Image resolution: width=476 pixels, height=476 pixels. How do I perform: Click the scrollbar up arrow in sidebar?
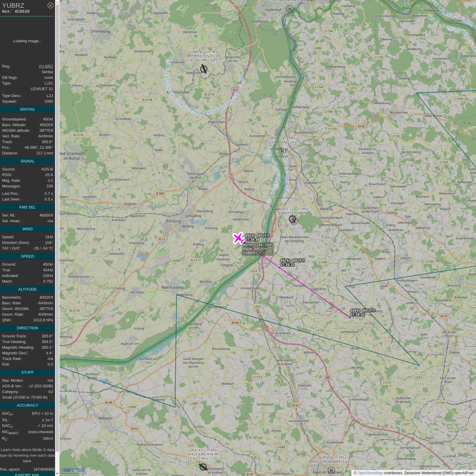tap(57, 2)
